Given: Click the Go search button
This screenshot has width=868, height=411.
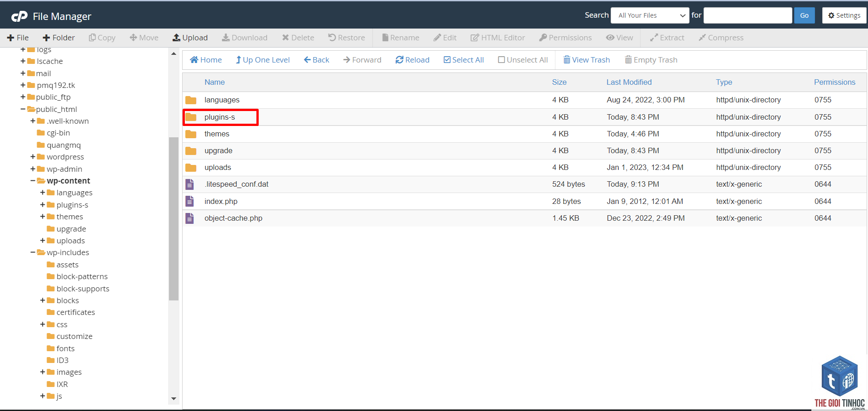Looking at the screenshot, I should click(804, 15).
